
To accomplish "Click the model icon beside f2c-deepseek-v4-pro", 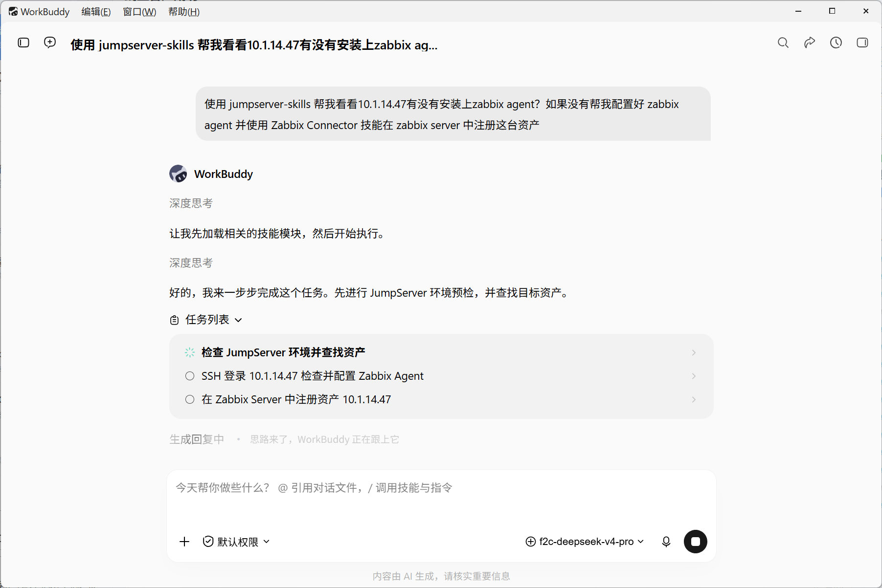I will click(531, 542).
